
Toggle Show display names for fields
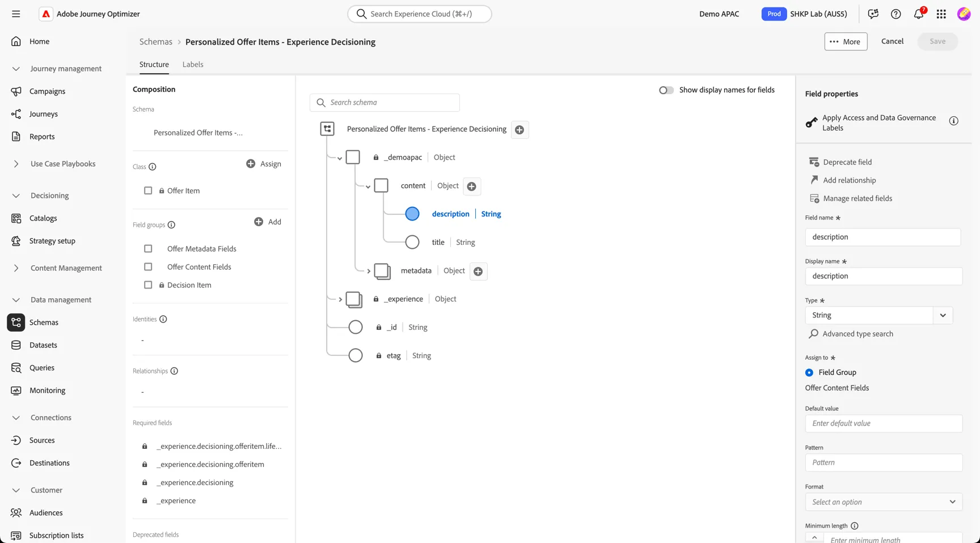point(666,90)
